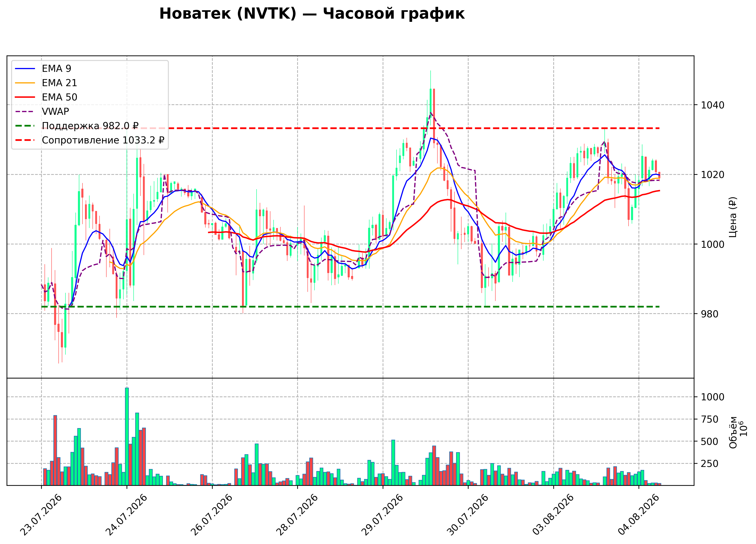The height and width of the screenshot is (544, 756).
Task: Click the blue line sample beside EMA 9
Action: pyautogui.click(x=25, y=69)
